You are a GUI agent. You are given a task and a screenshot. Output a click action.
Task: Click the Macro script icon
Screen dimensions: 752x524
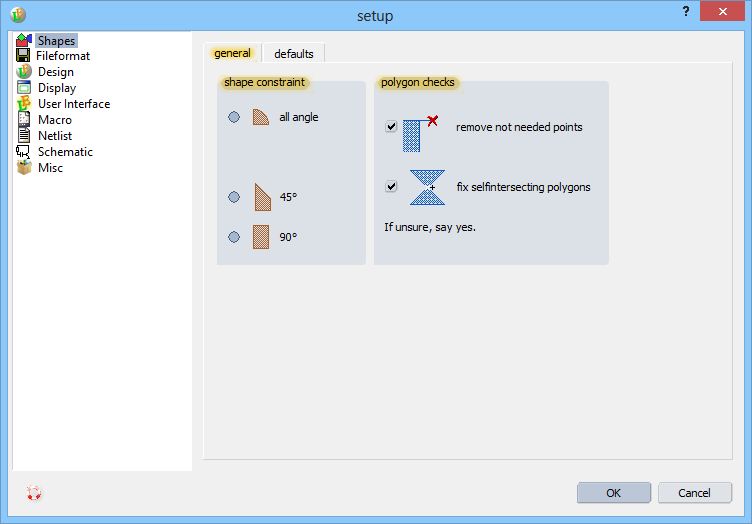click(24, 119)
